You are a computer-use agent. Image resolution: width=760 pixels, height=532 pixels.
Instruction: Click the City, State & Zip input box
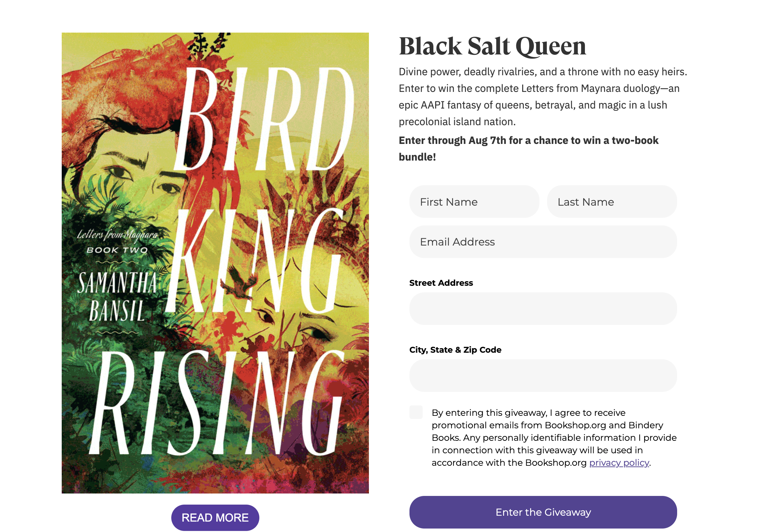click(x=543, y=376)
